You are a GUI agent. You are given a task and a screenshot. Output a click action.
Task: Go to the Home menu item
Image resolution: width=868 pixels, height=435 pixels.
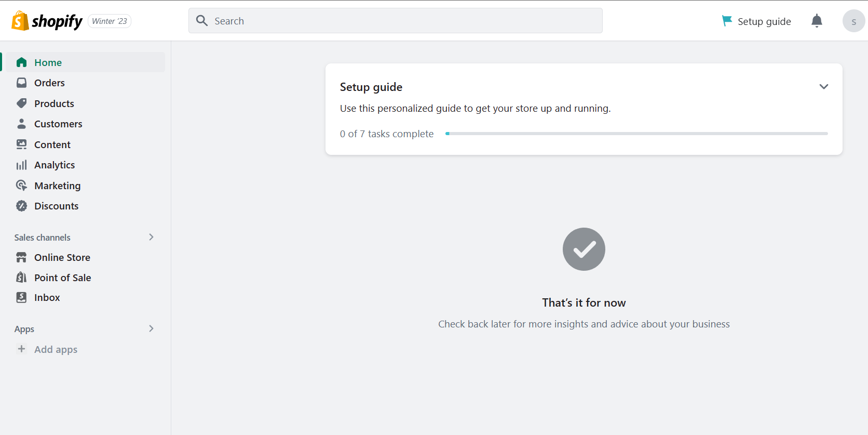pyautogui.click(x=84, y=62)
